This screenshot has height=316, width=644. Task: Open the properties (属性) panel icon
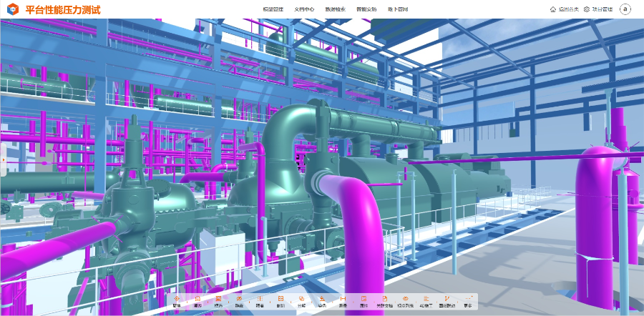coord(364,300)
